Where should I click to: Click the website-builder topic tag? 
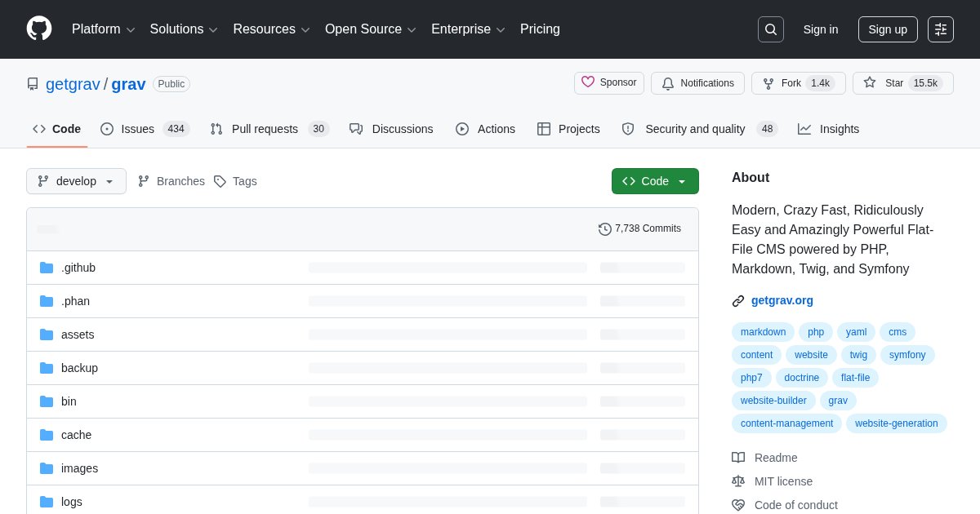point(773,401)
